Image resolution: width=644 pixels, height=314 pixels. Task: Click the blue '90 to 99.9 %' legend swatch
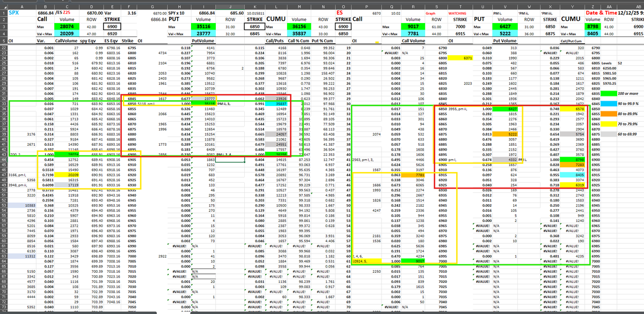[x=609, y=103]
